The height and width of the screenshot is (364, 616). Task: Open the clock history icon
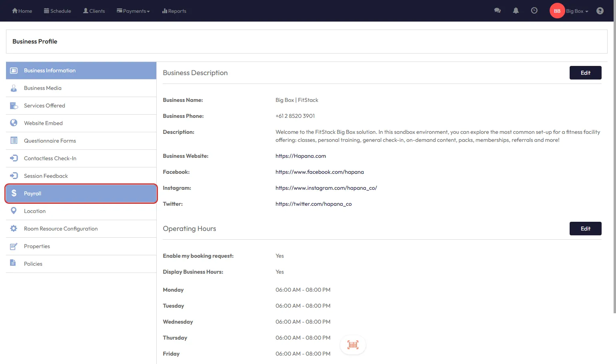pos(534,11)
